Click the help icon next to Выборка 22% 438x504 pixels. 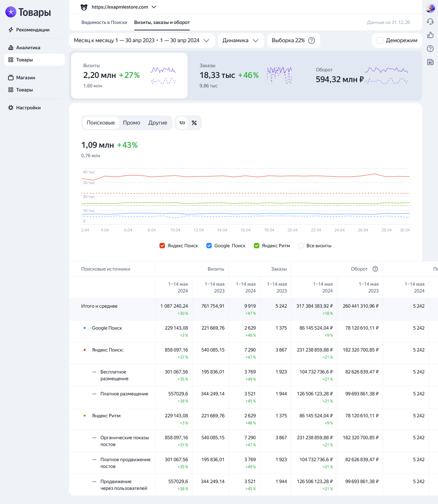312,40
